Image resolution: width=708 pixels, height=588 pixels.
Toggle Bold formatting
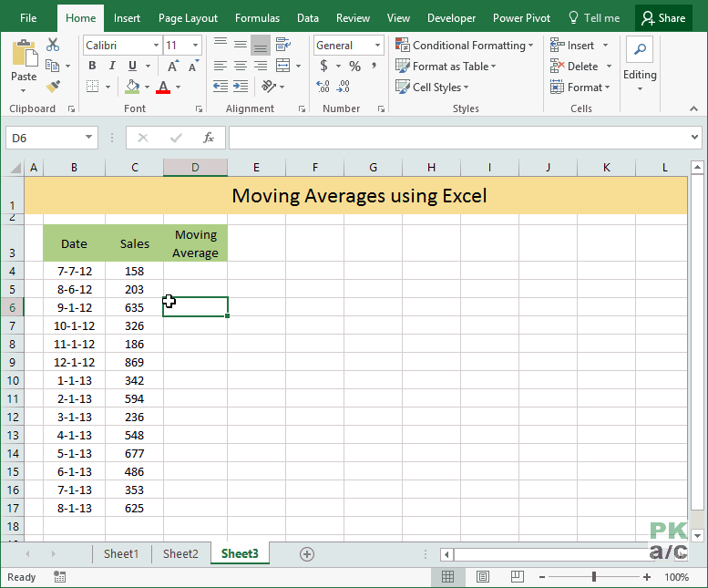pos(92,66)
